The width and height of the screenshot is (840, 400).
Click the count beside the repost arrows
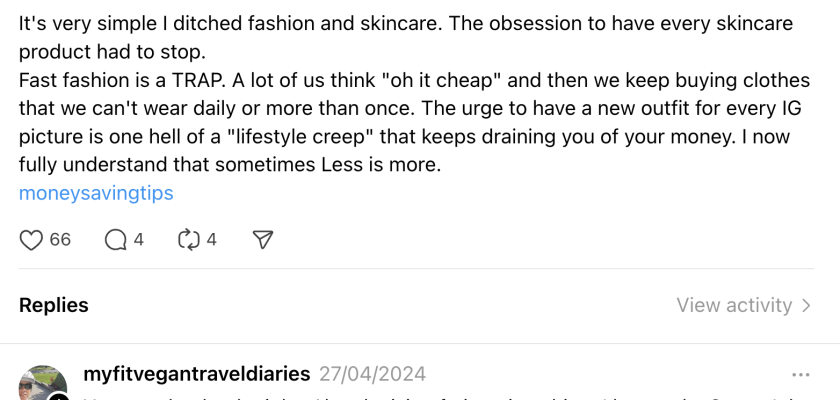coord(211,240)
